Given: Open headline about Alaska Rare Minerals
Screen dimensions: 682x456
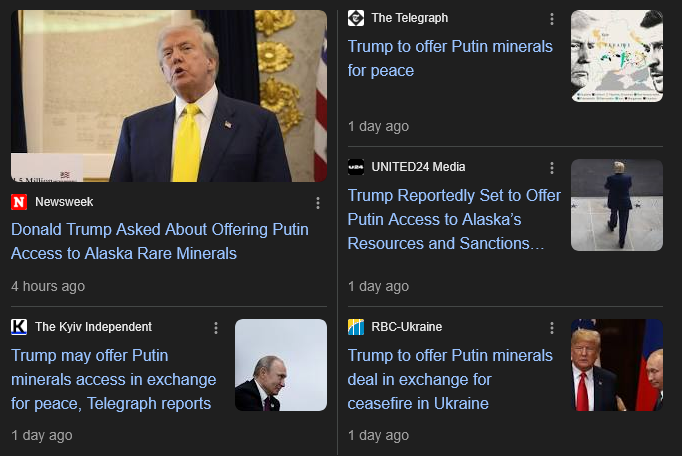Looking at the screenshot, I should coord(160,241).
